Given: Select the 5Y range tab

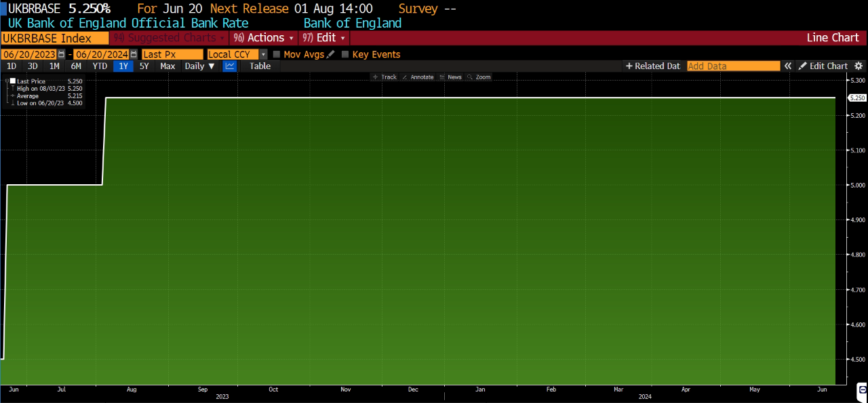Looking at the screenshot, I should point(144,66).
